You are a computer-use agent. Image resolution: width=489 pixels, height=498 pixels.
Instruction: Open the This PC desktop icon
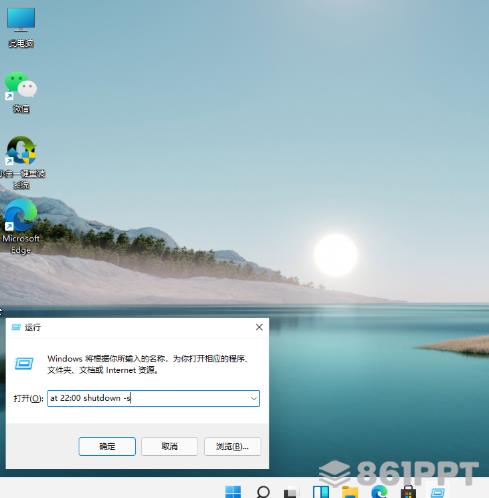[x=21, y=28]
